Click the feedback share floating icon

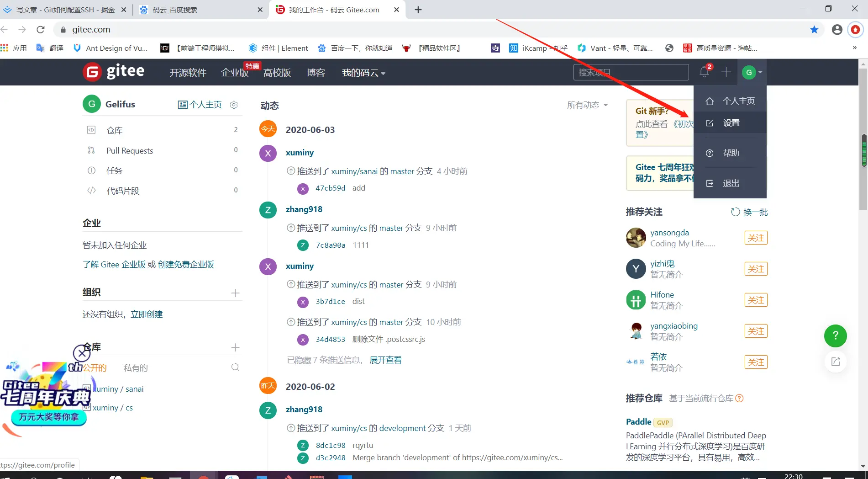(836, 362)
